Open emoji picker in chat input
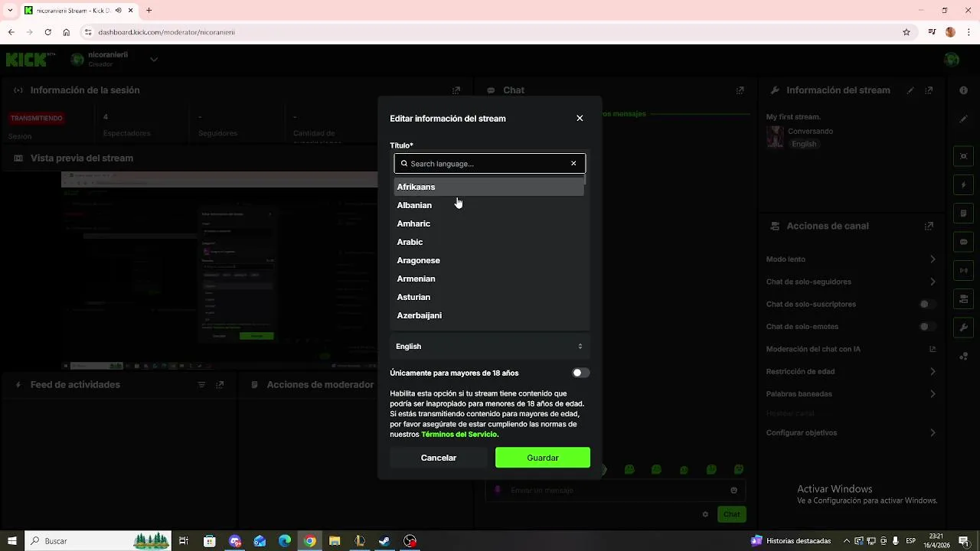Viewport: 980px width, 551px height. pyautogui.click(x=733, y=491)
